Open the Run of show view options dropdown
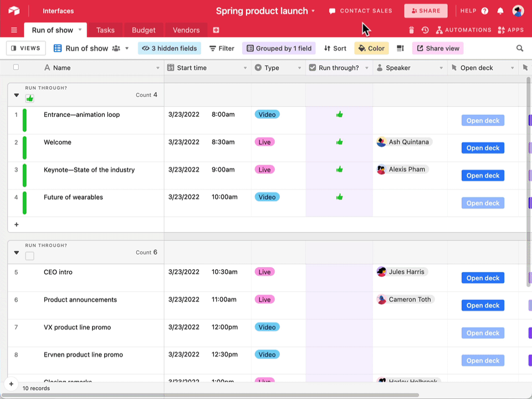The width and height of the screenshot is (532, 399). tap(127, 48)
